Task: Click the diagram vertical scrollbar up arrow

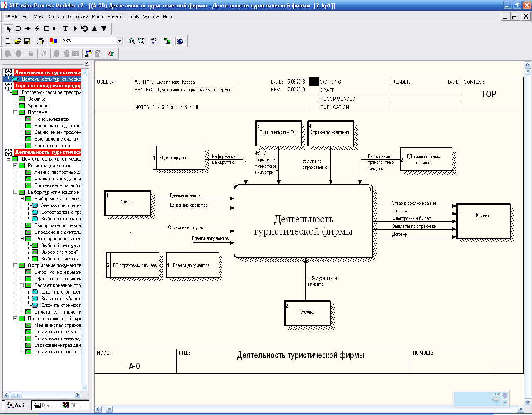Action: [x=528, y=64]
